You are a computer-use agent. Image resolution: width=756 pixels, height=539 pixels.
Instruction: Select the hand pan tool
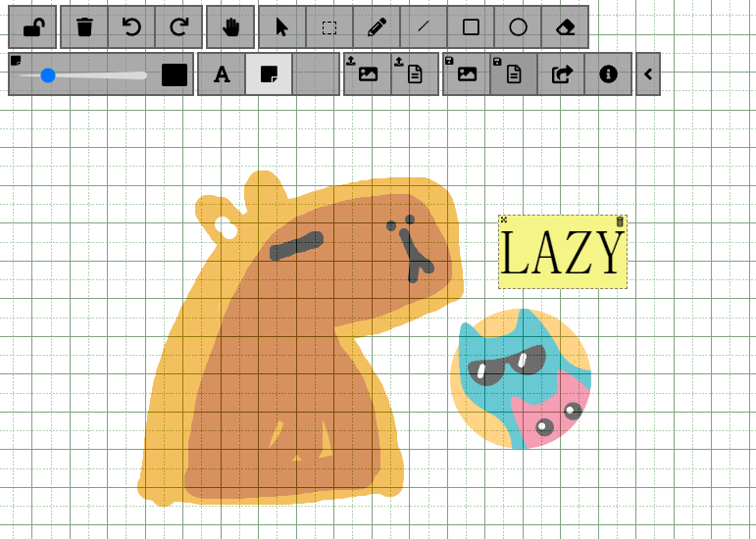[x=230, y=27]
